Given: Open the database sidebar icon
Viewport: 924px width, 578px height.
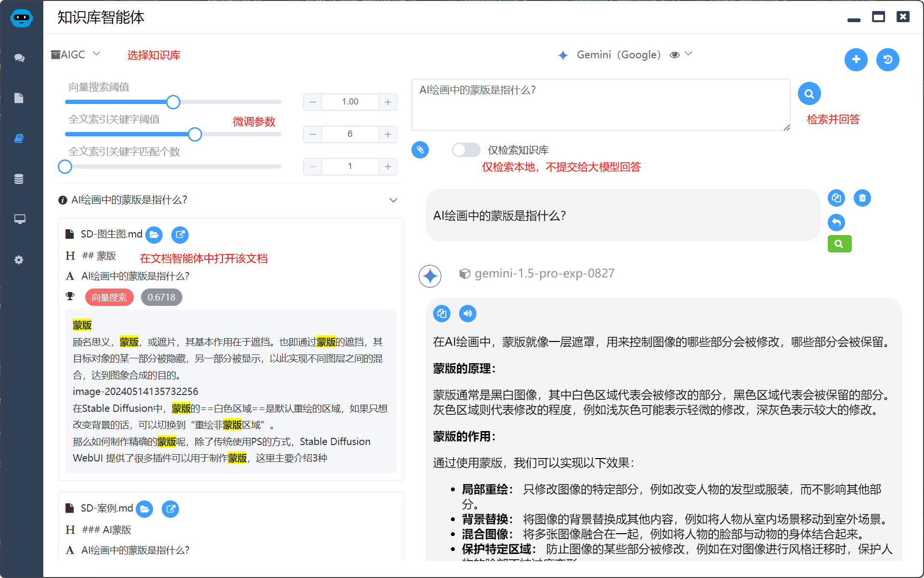Looking at the screenshot, I should [x=19, y=179].
